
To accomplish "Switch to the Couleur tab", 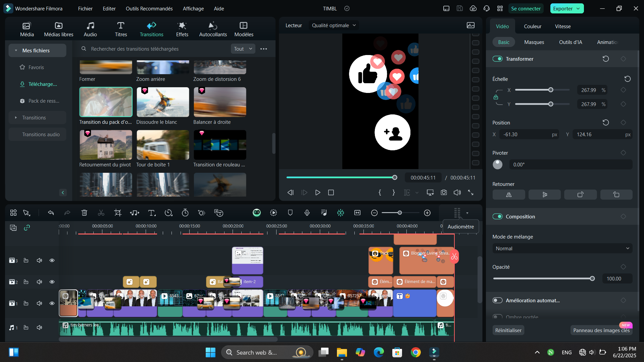I will (533, 27).
